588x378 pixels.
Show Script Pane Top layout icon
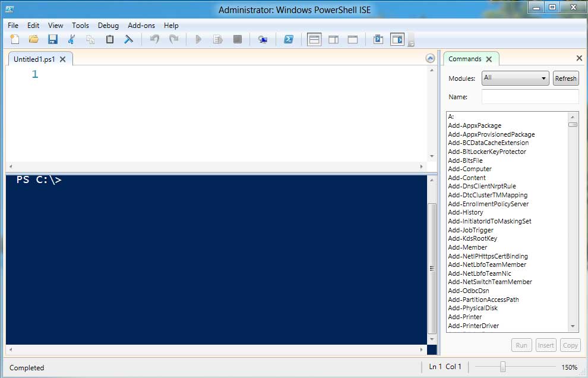[x=314, y=39]
